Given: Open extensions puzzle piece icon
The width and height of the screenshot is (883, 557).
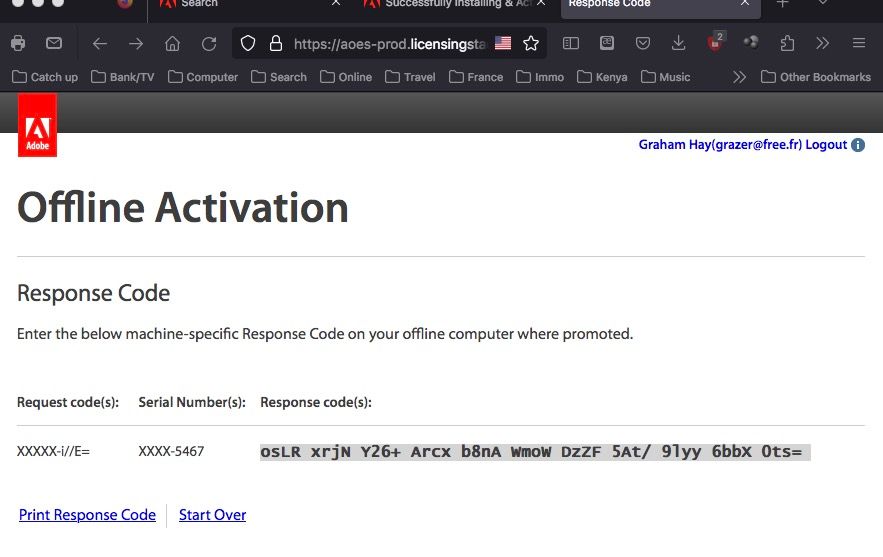Looking at the screenshot, I should click(787, 43).
